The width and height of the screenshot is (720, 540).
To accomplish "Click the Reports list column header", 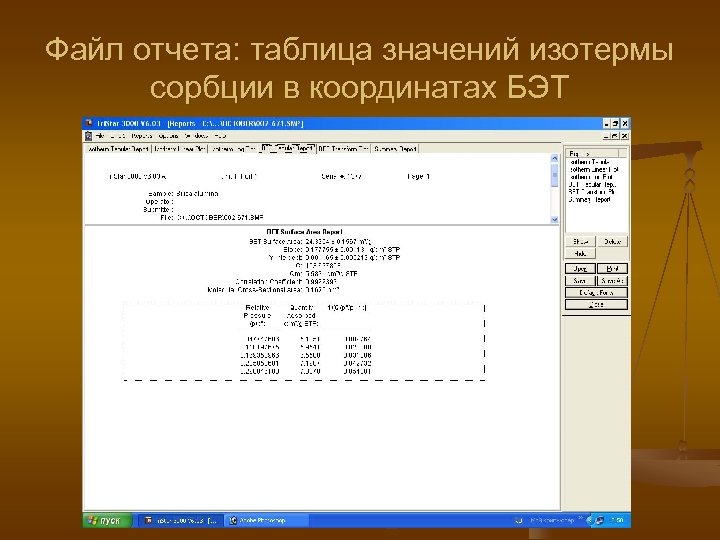I will 592,153.
